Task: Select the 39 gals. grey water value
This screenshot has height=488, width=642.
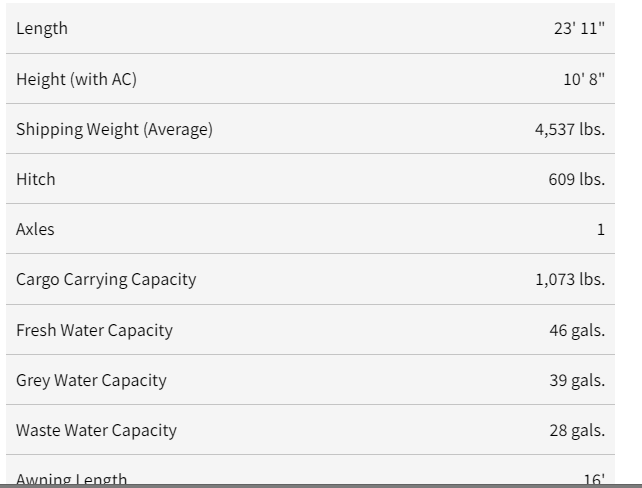Action: 577,380
